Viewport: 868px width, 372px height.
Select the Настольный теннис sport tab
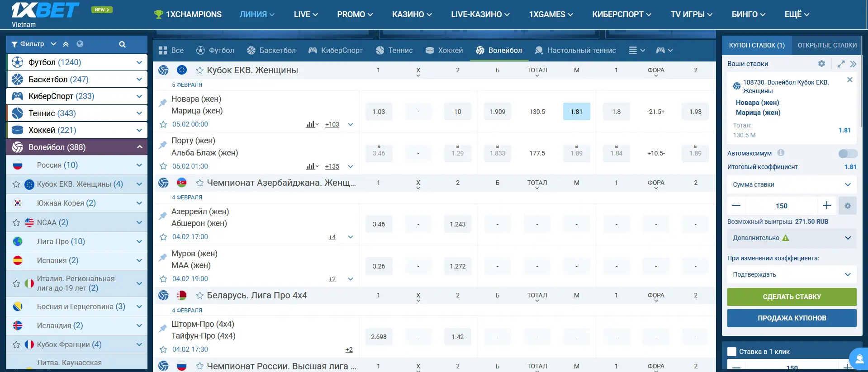tap(575, 51)
